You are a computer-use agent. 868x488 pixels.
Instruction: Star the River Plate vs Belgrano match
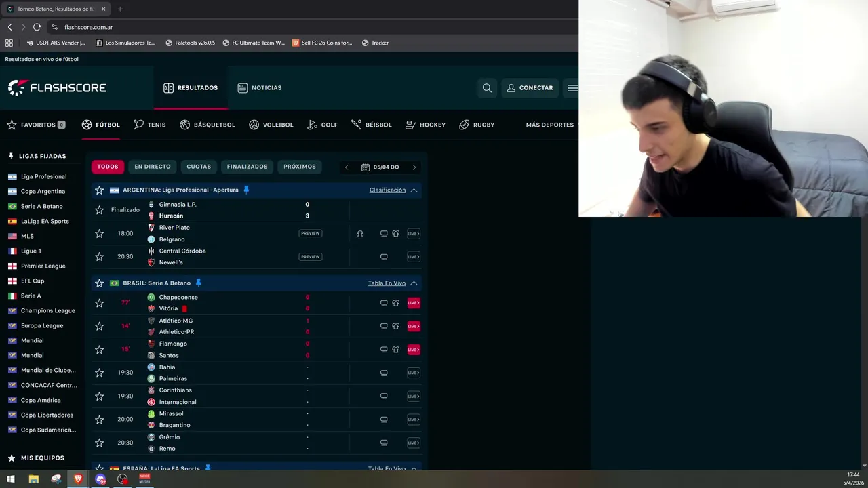coord(100,233)
